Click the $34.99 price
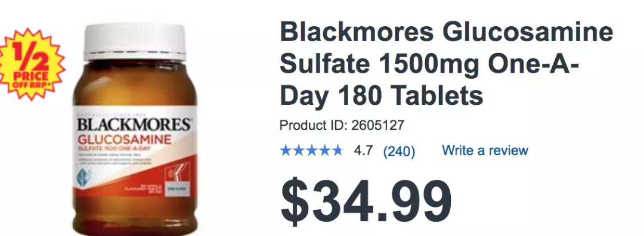Screen dimensions: 644x236 [366, 202]
